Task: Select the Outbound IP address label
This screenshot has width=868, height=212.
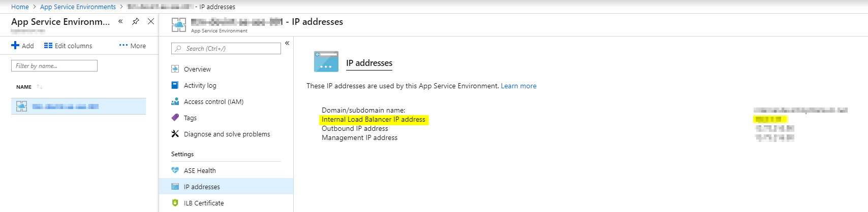Action: tap(355, 128)
